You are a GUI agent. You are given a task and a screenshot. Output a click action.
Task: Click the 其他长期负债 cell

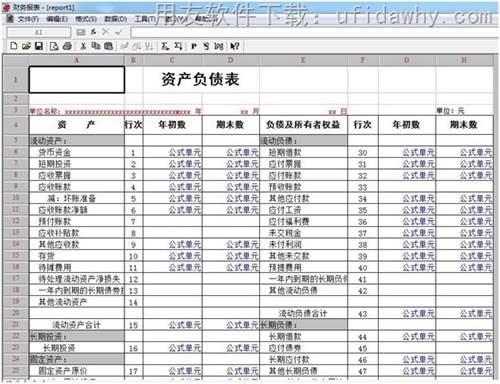point(303,371)
